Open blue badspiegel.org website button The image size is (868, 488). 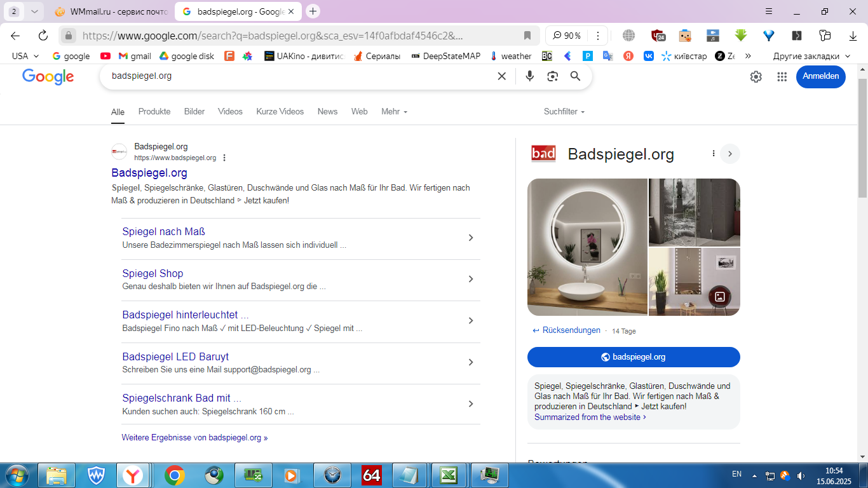pos(634,357)
